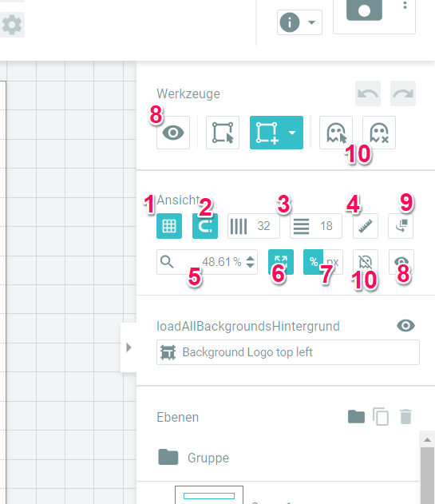The image size is (435, 504).
Task: Click the eye preview tool in Werkzeuge
Action: [x=173, y=133]
